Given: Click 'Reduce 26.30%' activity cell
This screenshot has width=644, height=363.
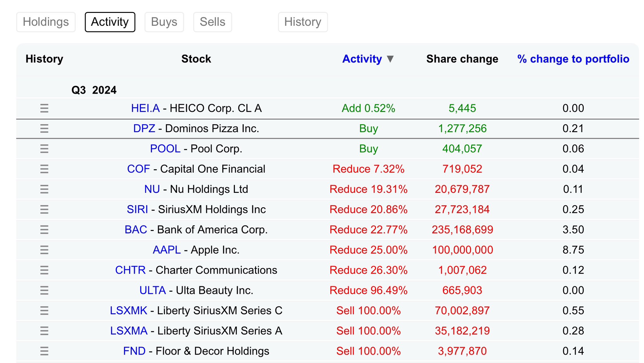Looking at the screenshot, I should (x=369, y=270).
